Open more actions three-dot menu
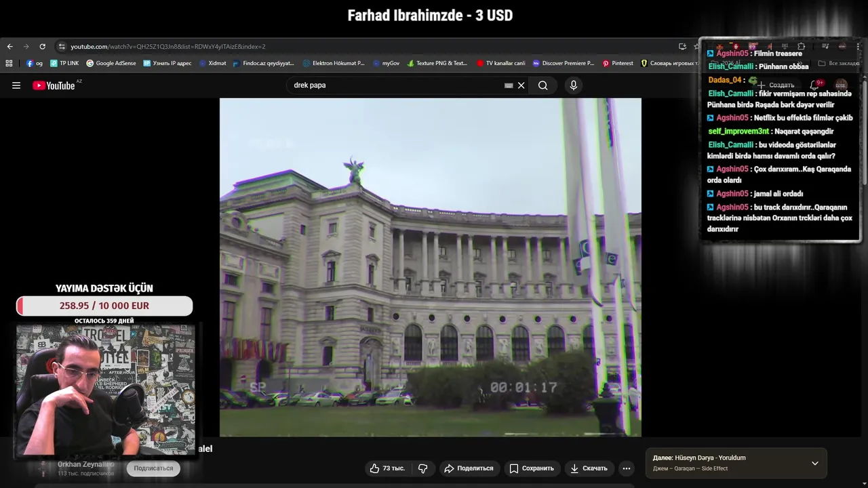 pos(627,468)
